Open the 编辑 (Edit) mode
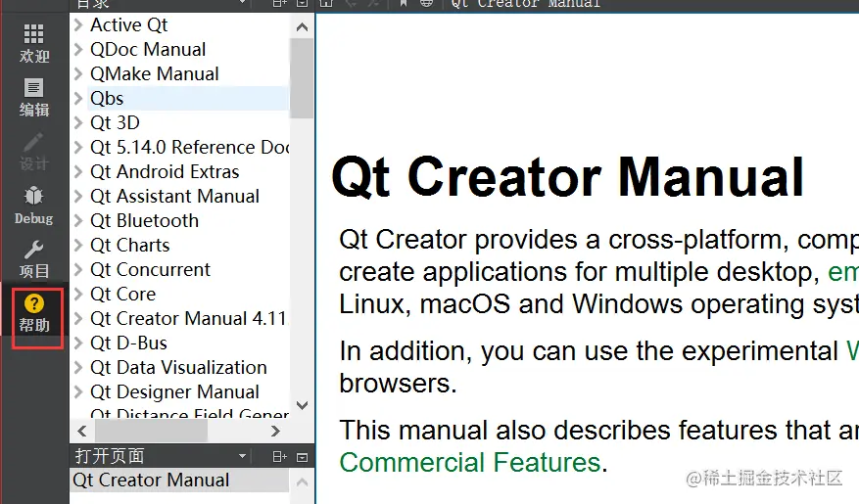This screenshot has width=859, height=504. pos(34,98)
